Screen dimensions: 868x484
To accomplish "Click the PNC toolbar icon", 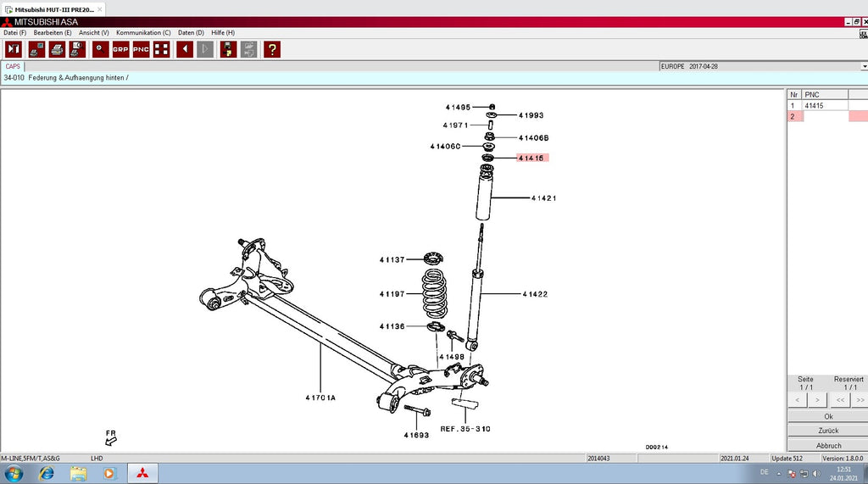I will coord(141,49).
